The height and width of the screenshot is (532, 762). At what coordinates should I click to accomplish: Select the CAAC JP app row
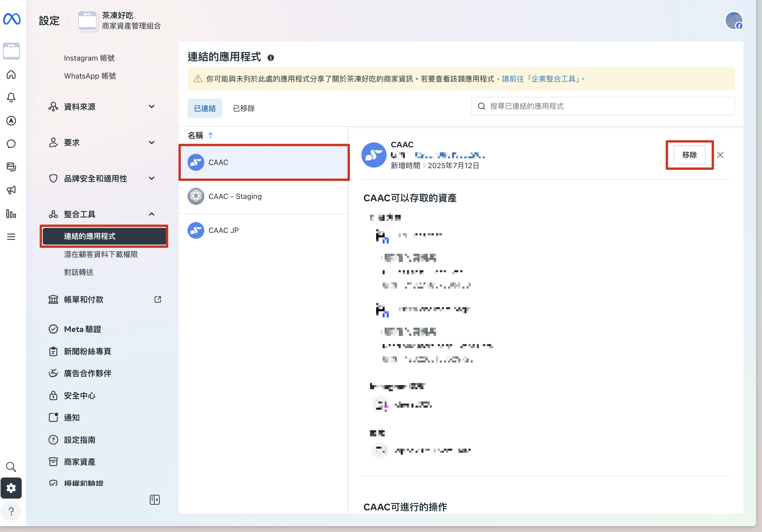pos(264,231)
